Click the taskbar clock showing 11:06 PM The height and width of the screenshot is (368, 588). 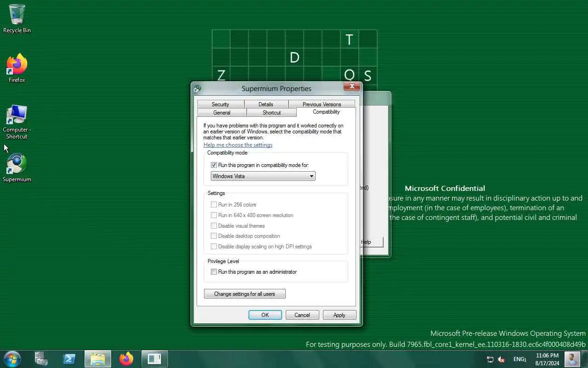point(547,359)
